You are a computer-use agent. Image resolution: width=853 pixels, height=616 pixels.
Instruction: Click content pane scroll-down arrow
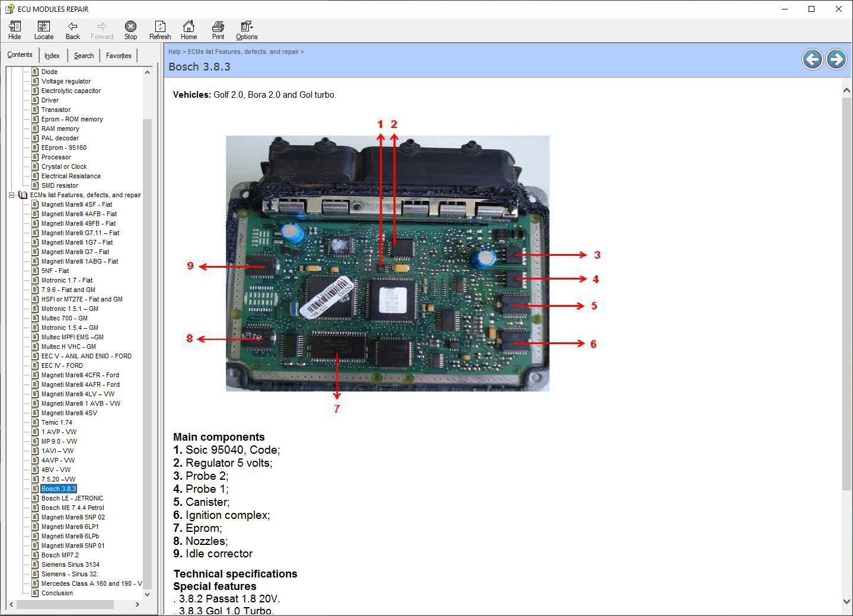[x=846, y=601]
